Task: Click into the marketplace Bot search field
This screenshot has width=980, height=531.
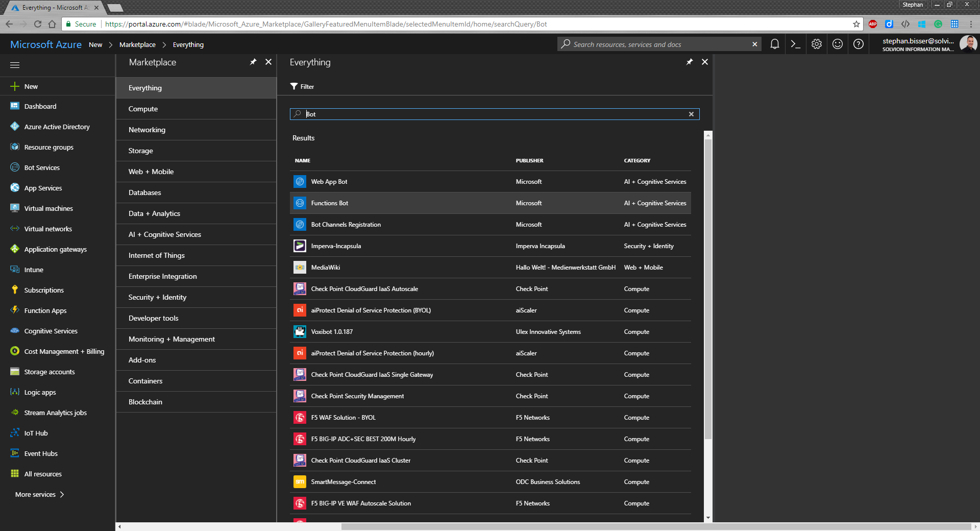Action: pyautogui.click(x=495, y=114)
